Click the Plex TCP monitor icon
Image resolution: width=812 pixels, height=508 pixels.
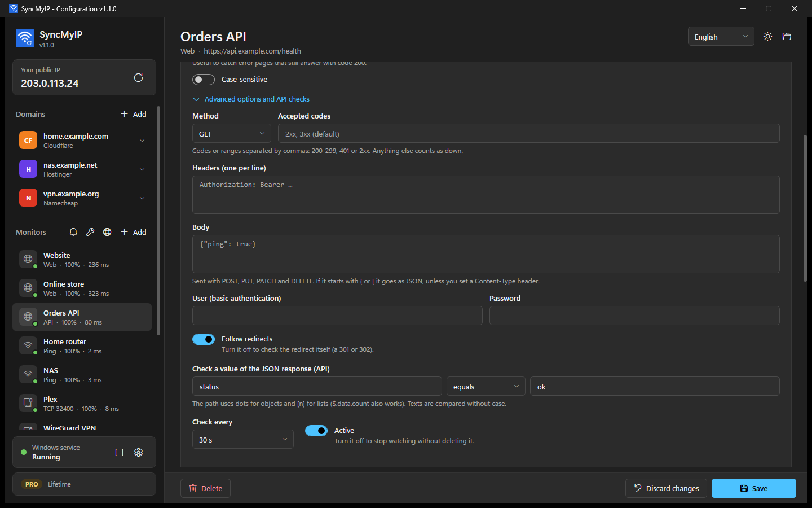[x=28, y=403]
